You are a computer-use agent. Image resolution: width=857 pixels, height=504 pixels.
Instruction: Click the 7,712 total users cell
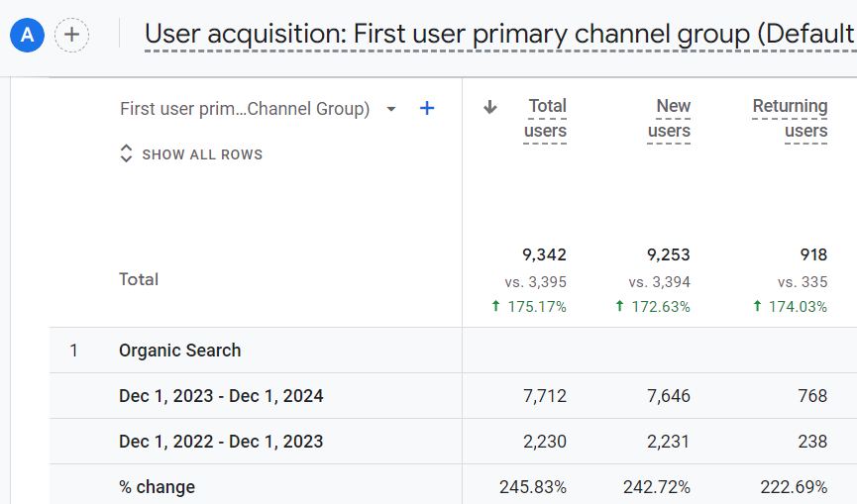(545, 396)
